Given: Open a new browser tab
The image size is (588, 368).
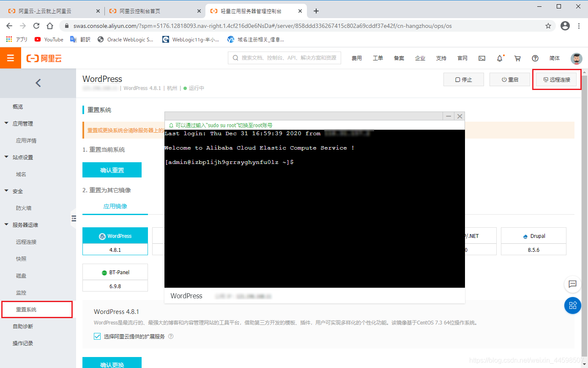Looking at the screenshot, I should (x=316, y=11).
